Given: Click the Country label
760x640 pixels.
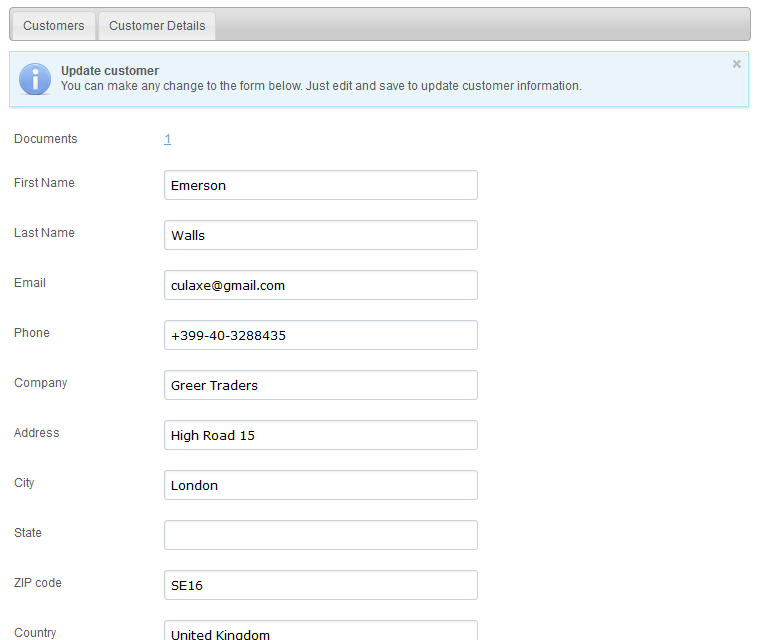Looking at the screenshot, I should tap(35, 633).
